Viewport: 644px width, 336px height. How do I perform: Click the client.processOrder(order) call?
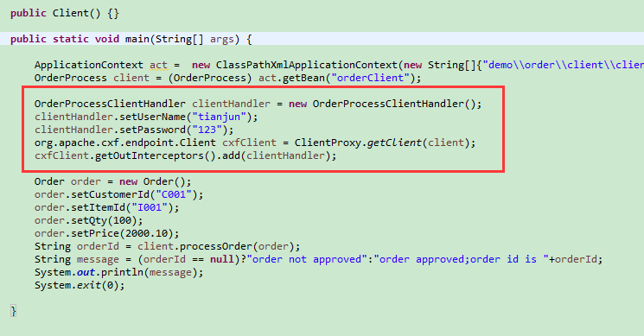[219, 246]
